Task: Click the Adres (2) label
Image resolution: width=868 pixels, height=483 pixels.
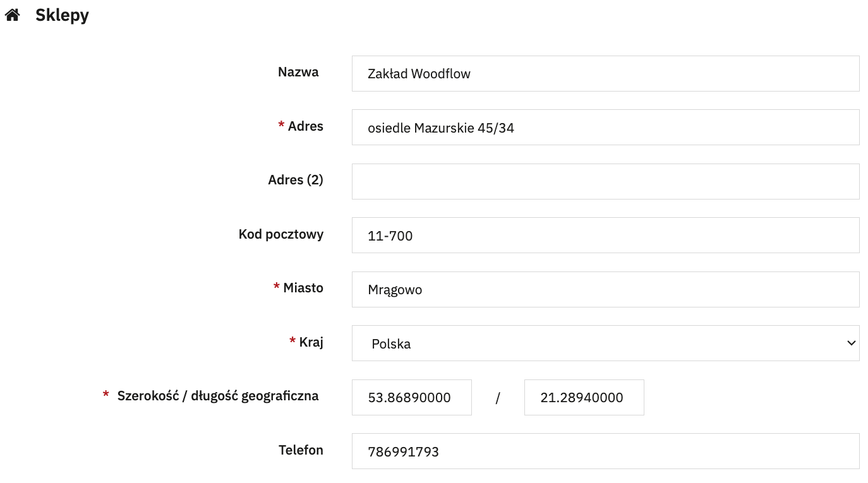Action: pos(296,180)
